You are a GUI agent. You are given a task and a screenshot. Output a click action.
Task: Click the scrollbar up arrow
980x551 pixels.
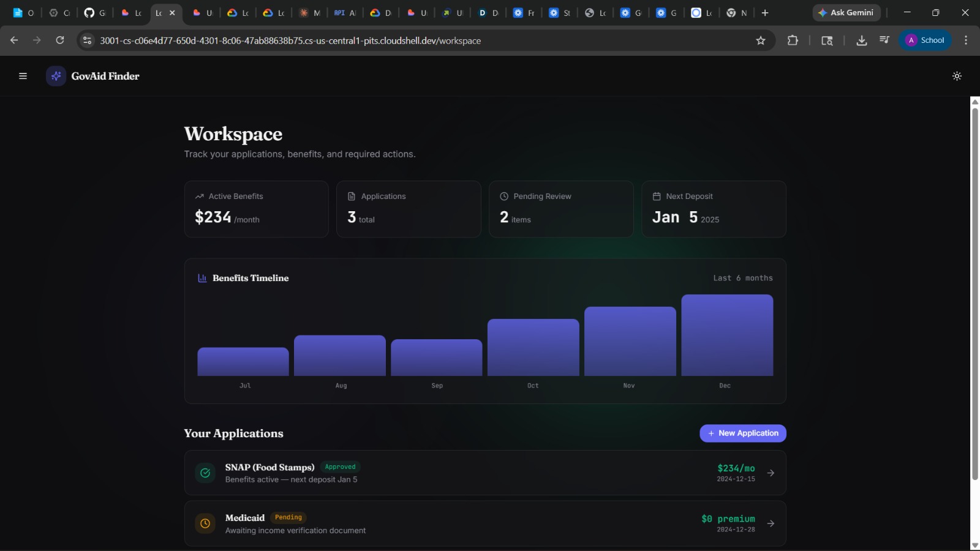975,102
